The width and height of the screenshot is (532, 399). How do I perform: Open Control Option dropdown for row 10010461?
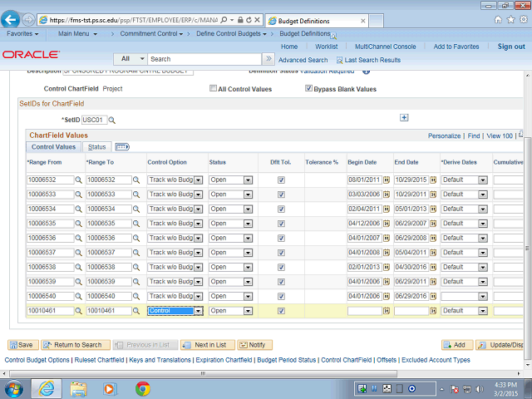198,311
